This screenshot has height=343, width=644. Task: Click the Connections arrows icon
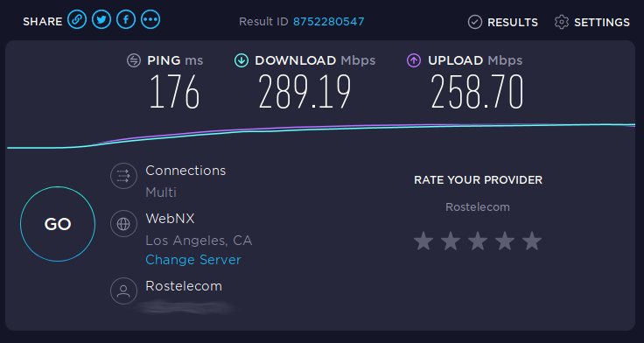click(123, 176)
